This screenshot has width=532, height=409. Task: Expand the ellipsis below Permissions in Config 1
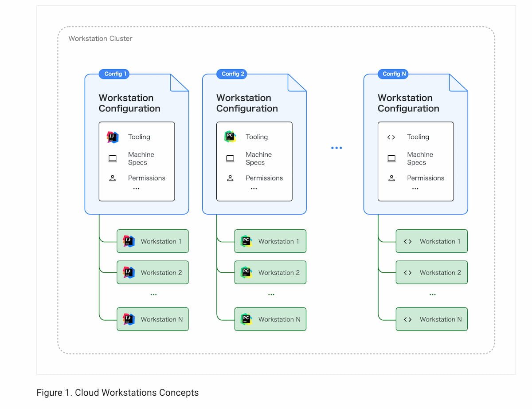point(136,189)
